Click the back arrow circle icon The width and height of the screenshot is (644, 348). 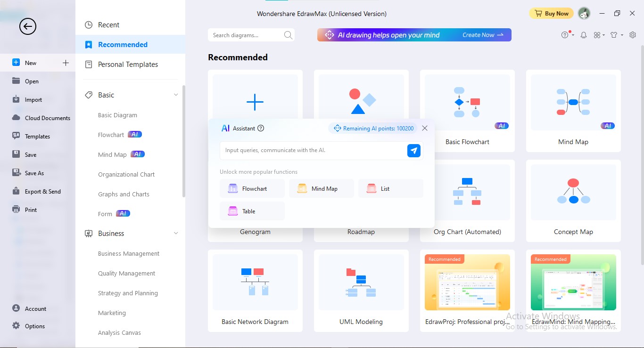[x=28, y=26]
